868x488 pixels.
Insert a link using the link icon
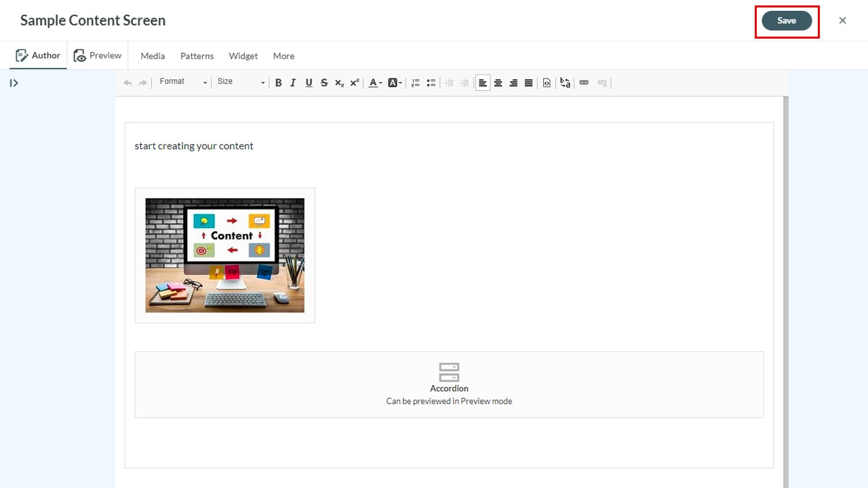[x=584, y=83]
